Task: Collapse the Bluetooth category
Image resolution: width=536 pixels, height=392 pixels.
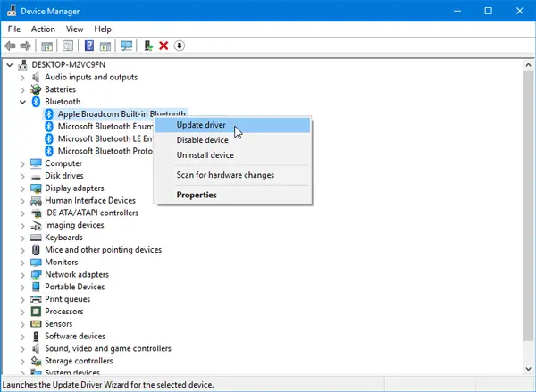Action: (x=22, y=102)
